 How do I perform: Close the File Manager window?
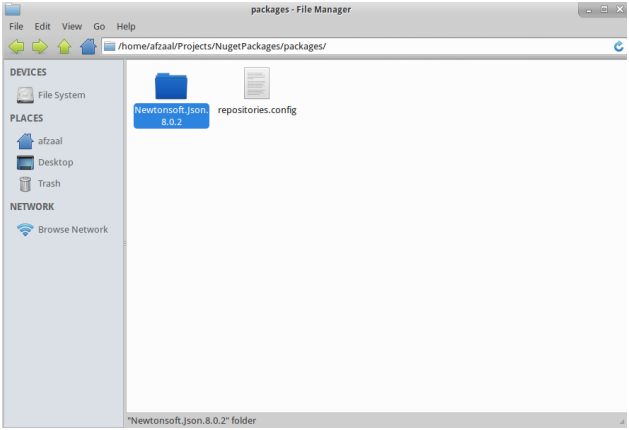pyautogui.click(x=620, y=9)
